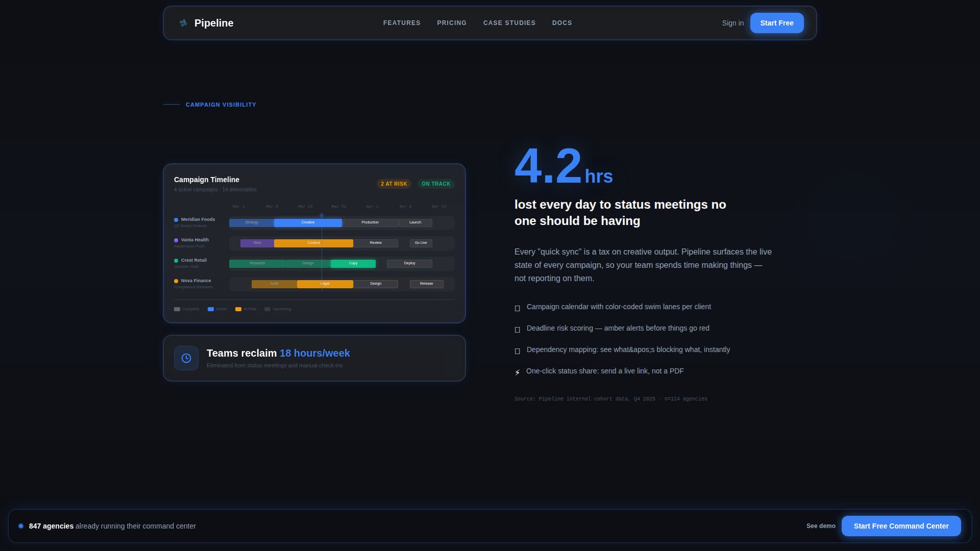Open the Pricing nav item

[452, 23]
